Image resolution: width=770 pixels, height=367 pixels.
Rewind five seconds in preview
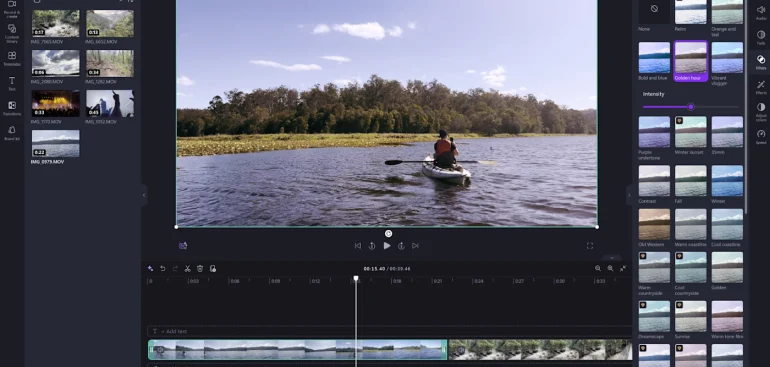[372, 246]
